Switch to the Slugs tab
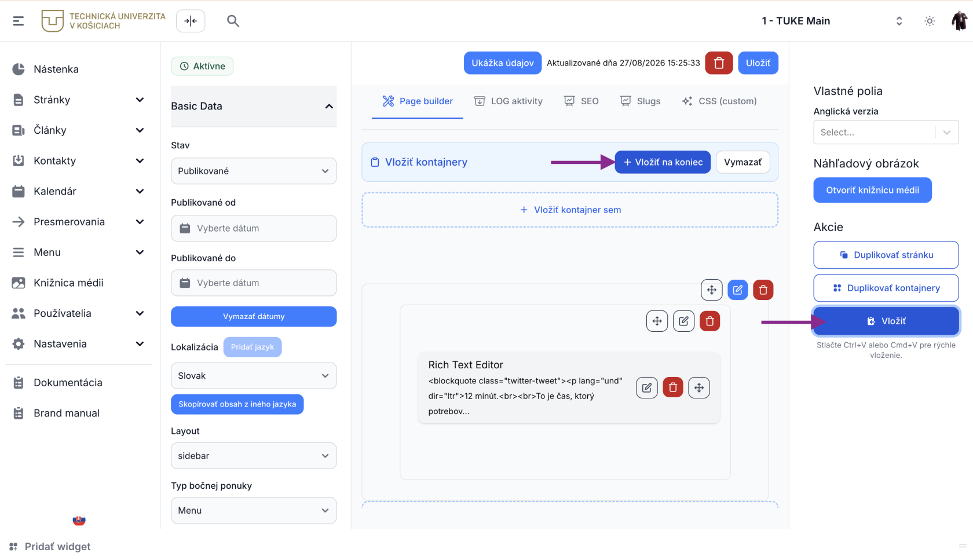This screenshot has height=560, width=973. pyautogui.click(x=640, y=101)
